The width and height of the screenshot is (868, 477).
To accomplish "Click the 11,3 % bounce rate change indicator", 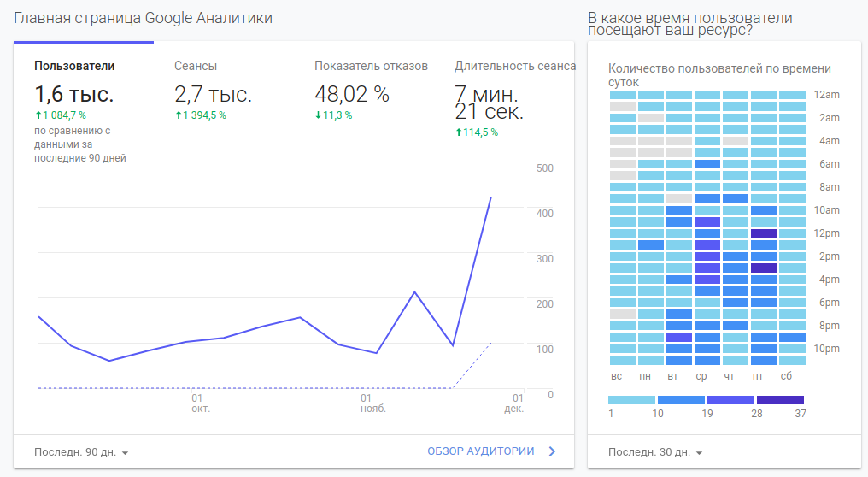I will (x=333, y=115).
